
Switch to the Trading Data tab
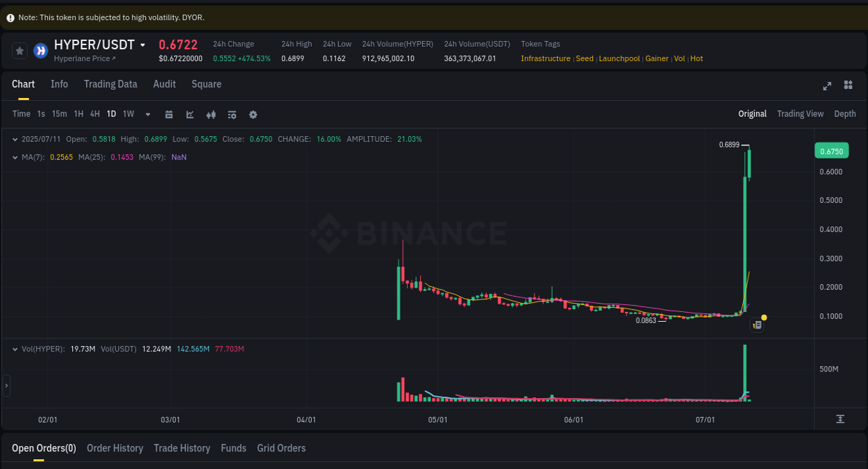coord(110,84)
